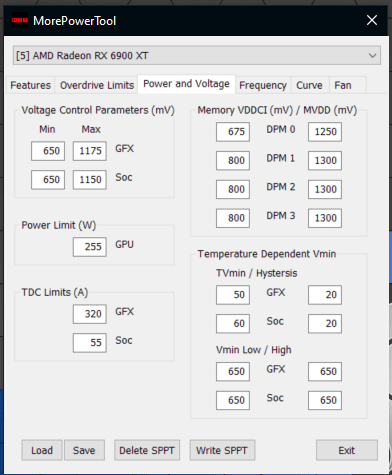Click the Soc minimum voltage field
This screenshot has width=392, height=475.
(x=48, y=180)
